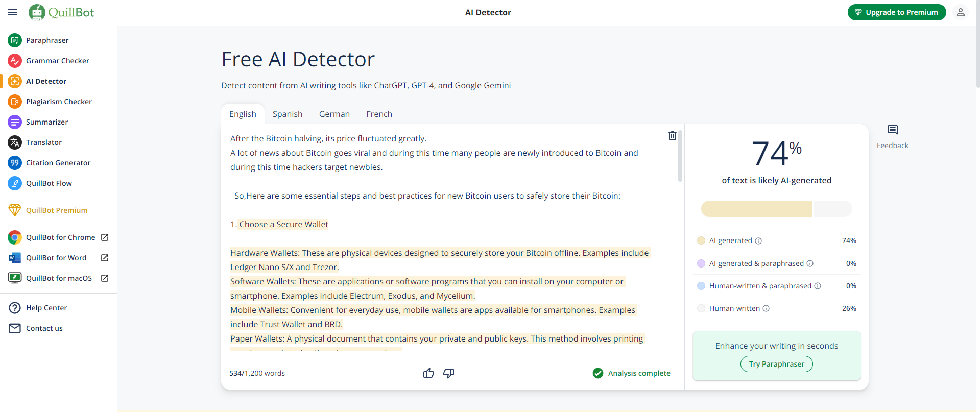
Task: Click Upgrade to Premium button
Action: point(897,12)
